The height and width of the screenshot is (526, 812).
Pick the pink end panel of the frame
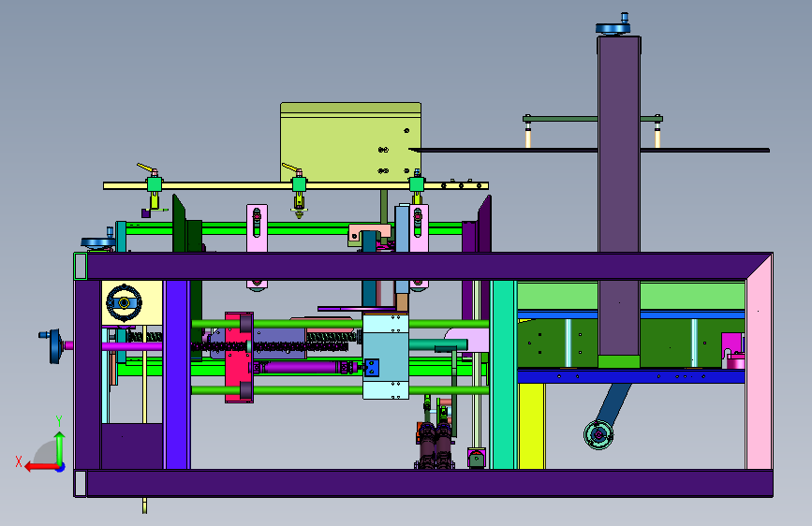759,362
